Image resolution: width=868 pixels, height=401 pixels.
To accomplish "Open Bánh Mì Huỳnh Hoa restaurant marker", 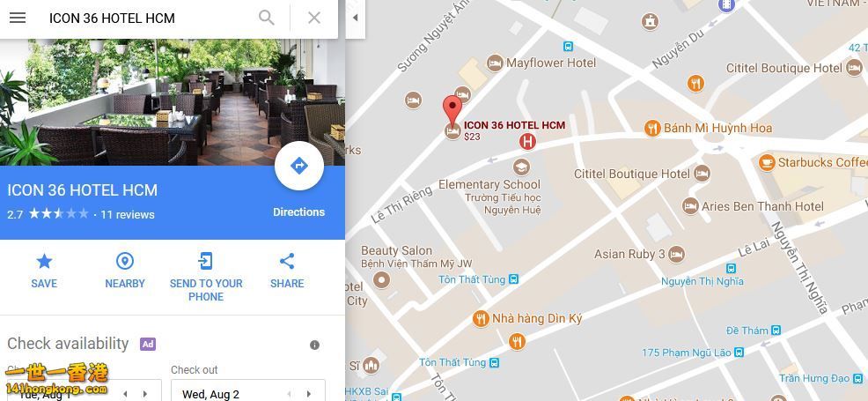I will pyautogui.click(x=653, y=129).
